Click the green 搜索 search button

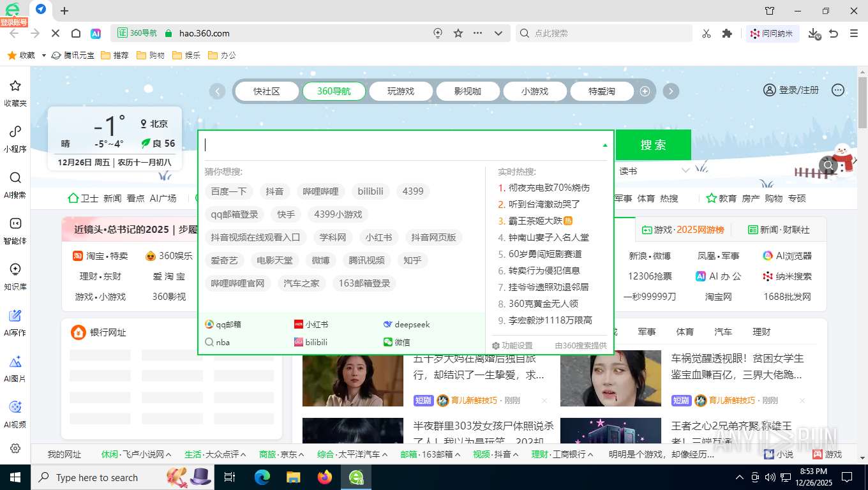click(653, 145)
